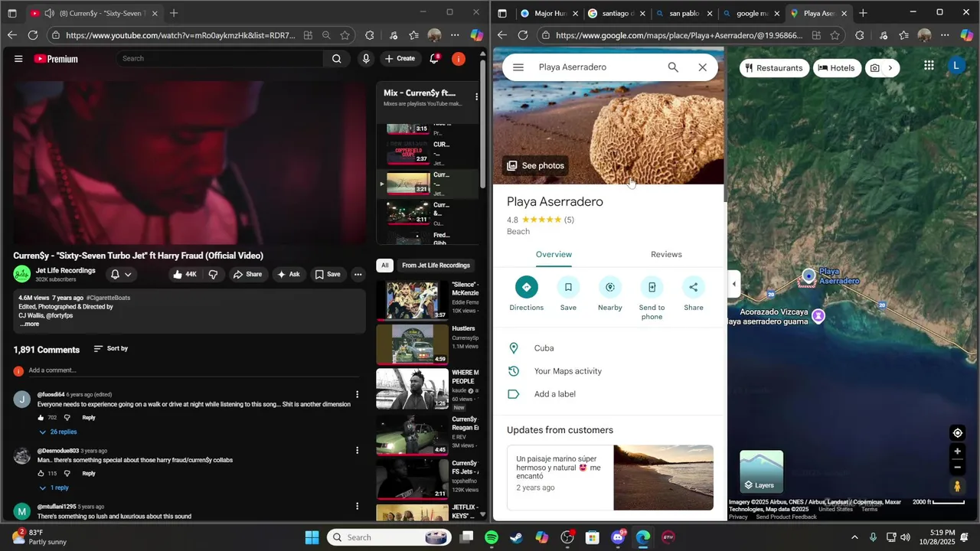Click Add a label row

pyautogui.click(x=609, y=394)
